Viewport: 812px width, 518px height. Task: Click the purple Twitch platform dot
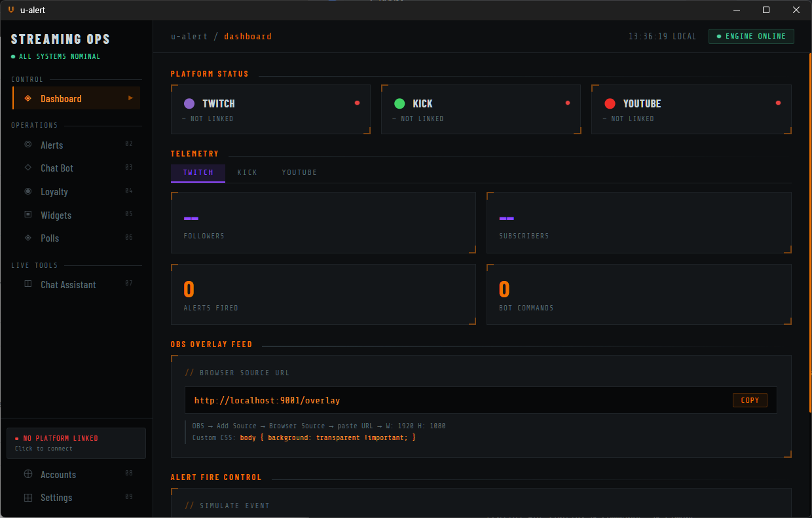coord(189,103)
